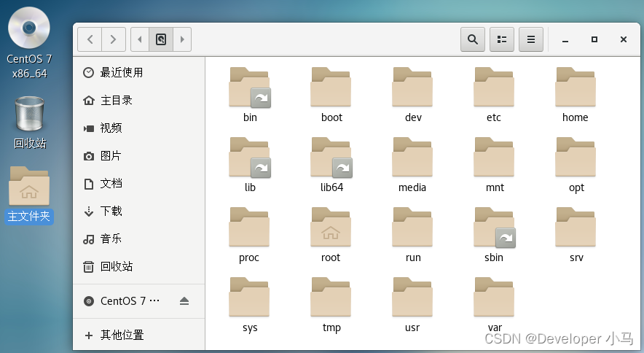Open the hamburger options menu

coord(531,39)
